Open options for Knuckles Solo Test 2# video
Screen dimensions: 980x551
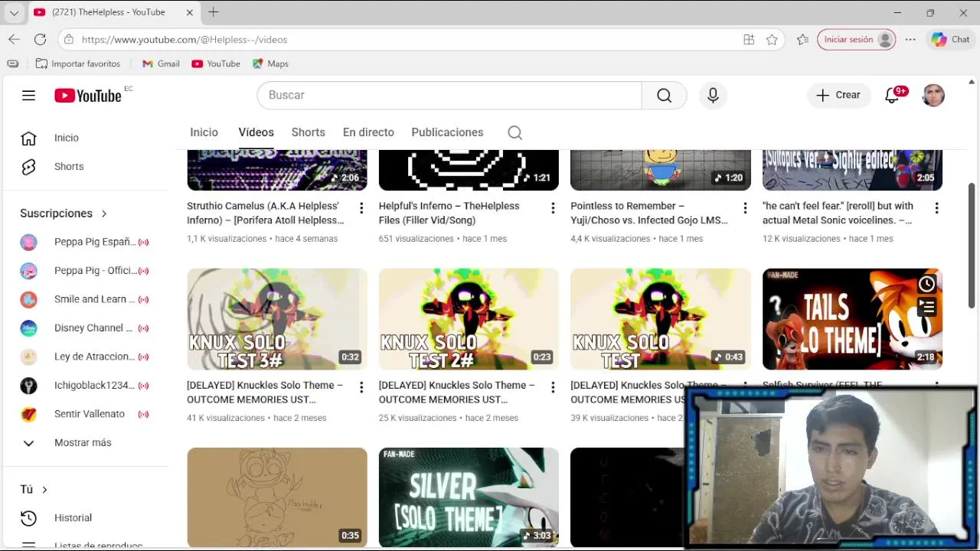[x=553, y=387]
